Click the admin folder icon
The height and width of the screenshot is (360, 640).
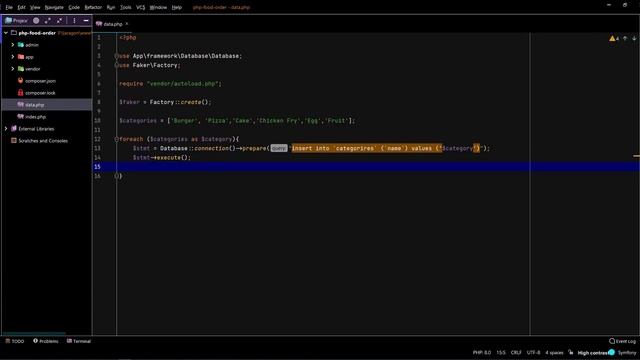point(21,45)
